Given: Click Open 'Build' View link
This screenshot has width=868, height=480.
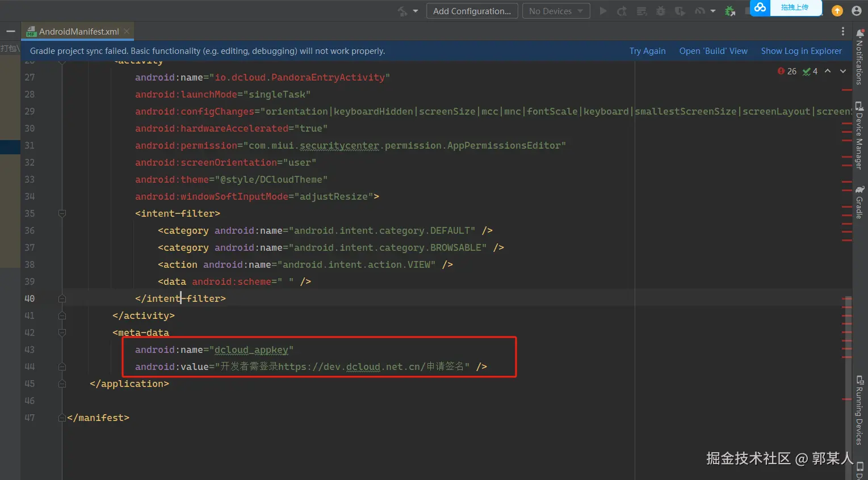Looking at the screenshot, I should point(714,51).
